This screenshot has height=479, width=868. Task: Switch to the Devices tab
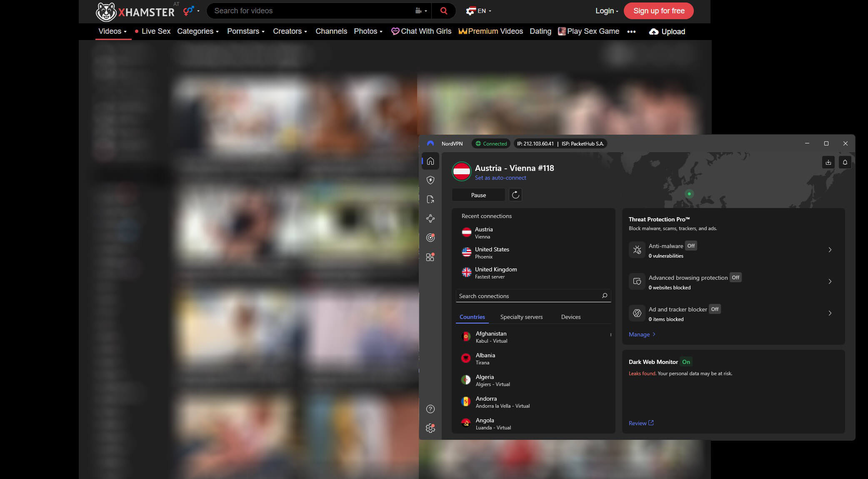(x=571, y=317)
